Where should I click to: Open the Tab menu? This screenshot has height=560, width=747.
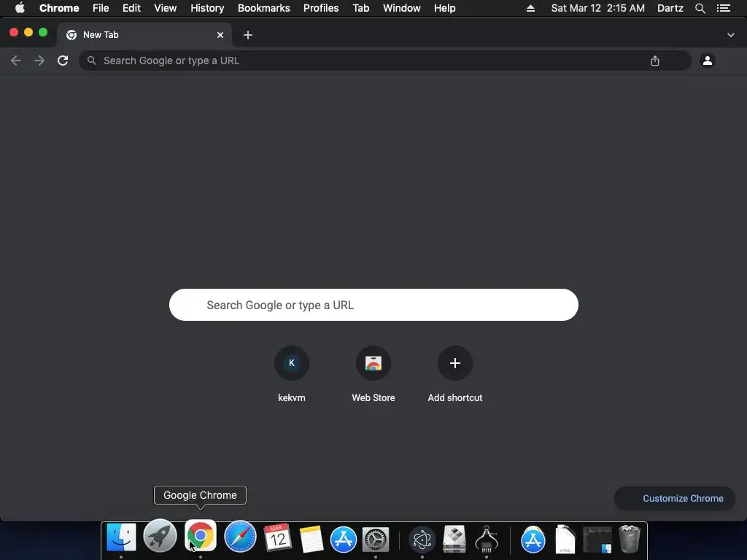click(361, 8)
